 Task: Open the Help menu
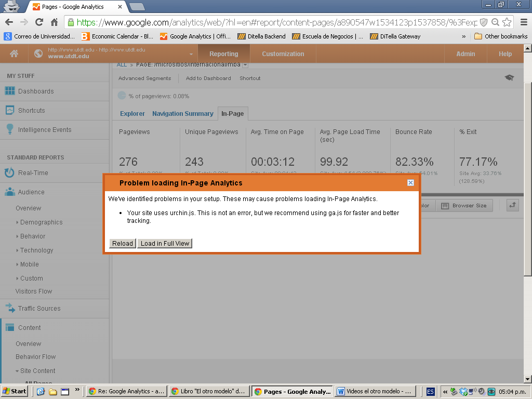(505, 54)
